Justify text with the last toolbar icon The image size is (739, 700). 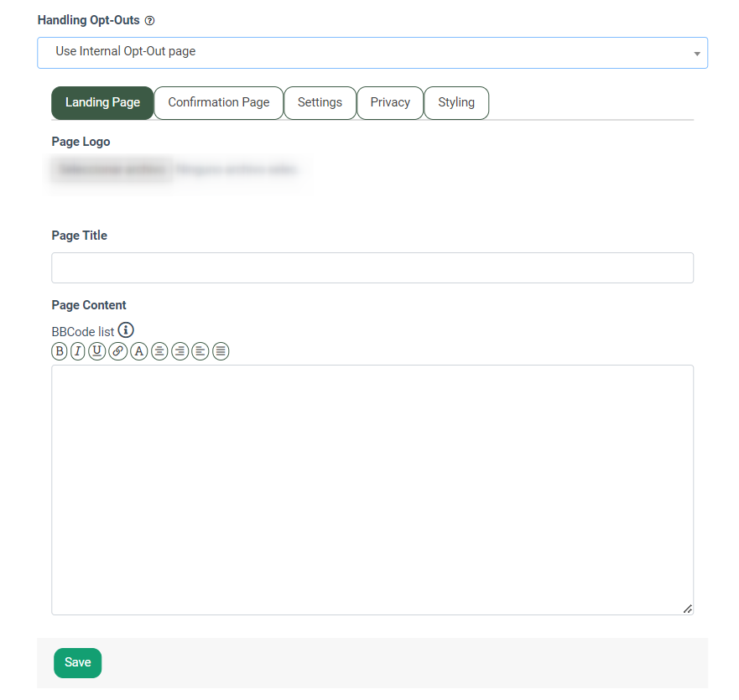click(221, 351)
